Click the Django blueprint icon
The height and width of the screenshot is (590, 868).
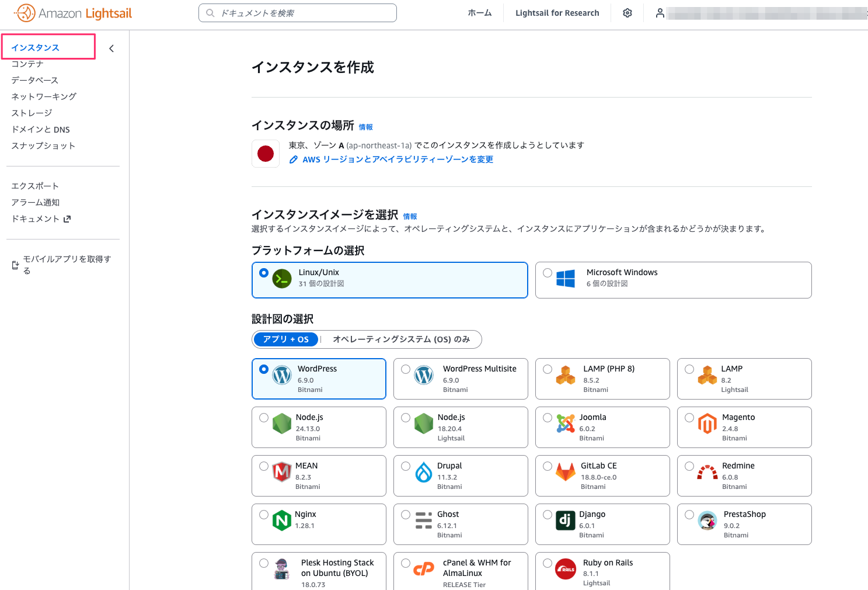565,520
